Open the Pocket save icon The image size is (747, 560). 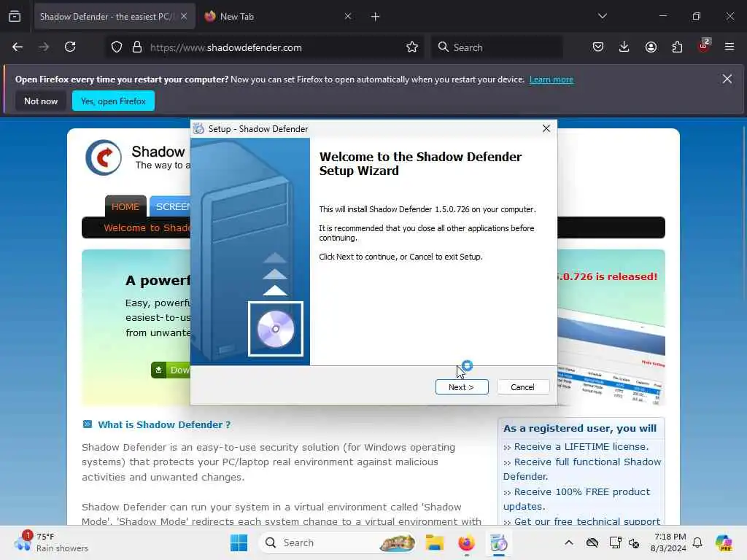pos(598,47)
